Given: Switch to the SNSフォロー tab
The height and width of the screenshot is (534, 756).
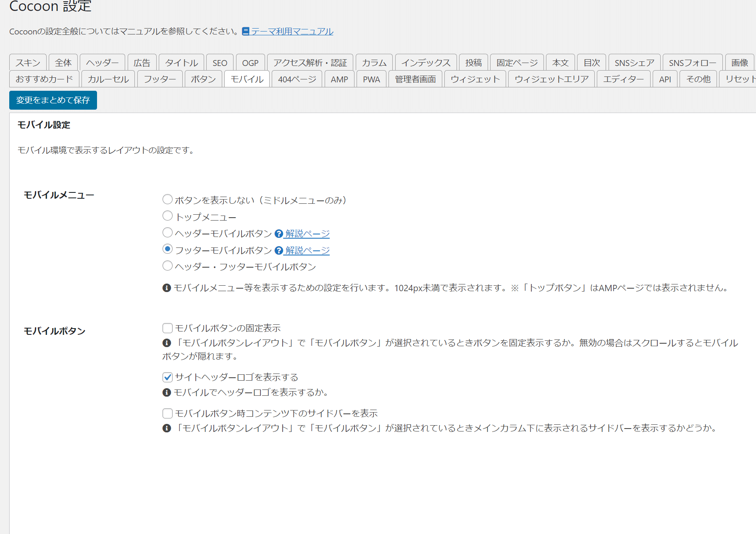Looking at the screenshot, I should click(x=693, y=63).
